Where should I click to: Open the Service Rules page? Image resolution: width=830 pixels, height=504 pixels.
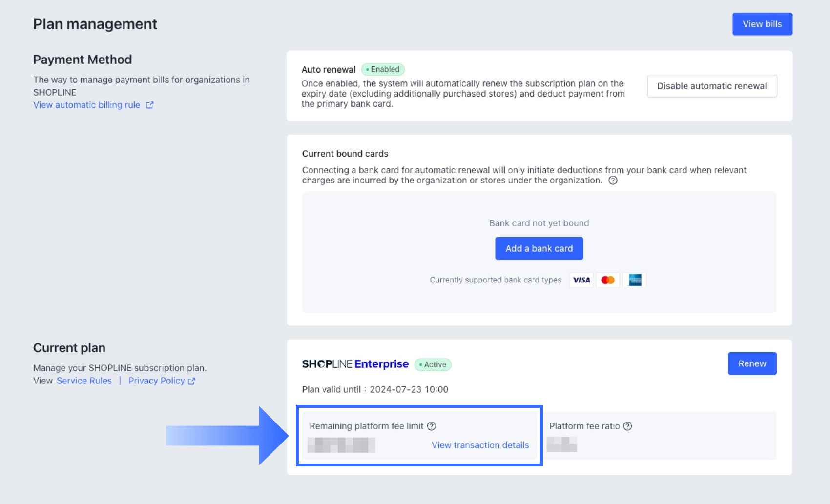point(84,381)
